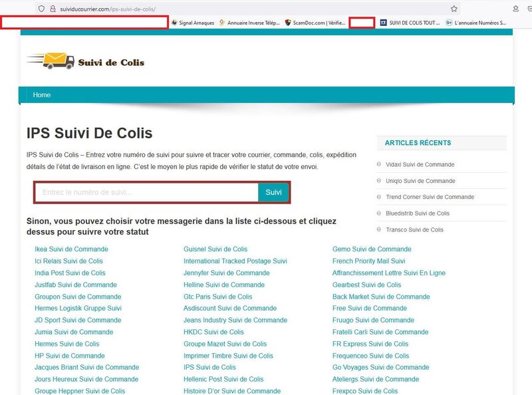Click the Suivi search button

[273, 192]
